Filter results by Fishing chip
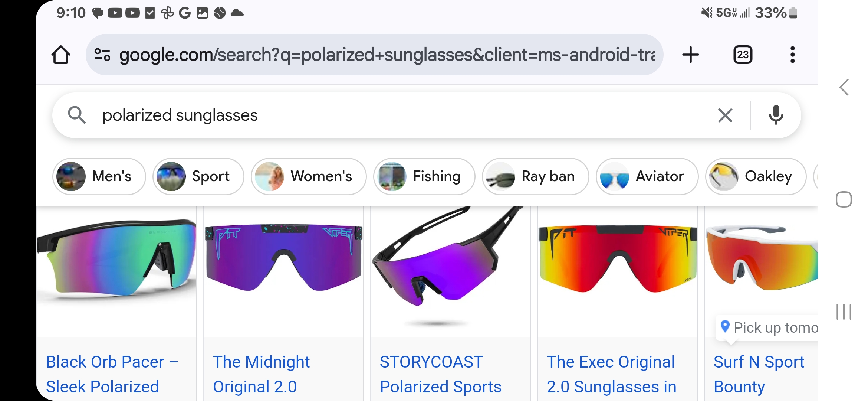The image size is (868, 401). coord(424,176)
